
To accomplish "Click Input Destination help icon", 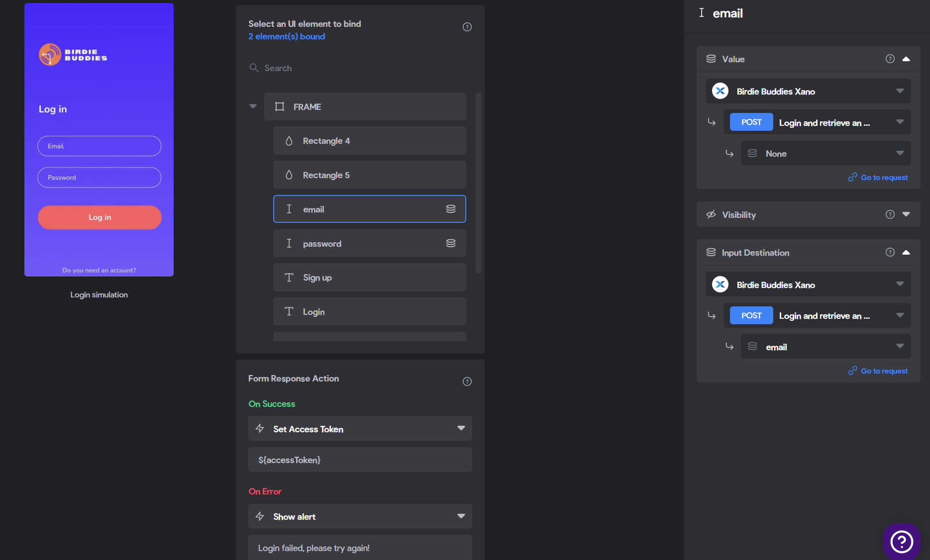I will 890,252.
